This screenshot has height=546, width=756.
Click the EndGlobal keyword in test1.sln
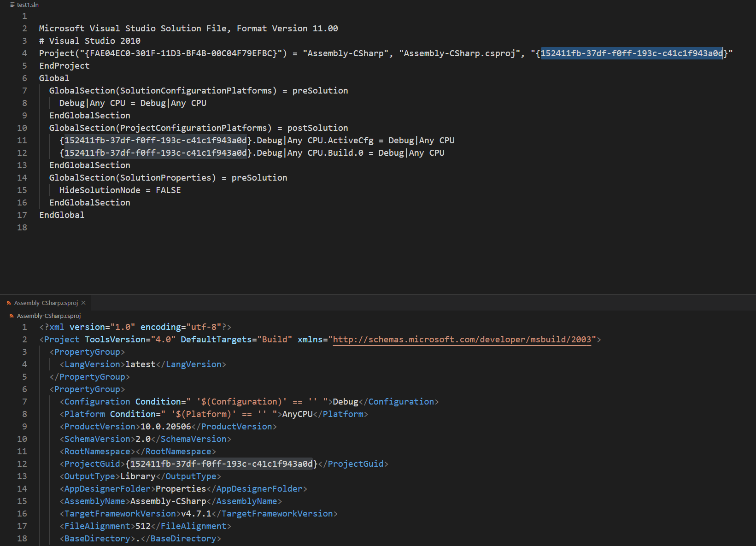pos(62,215)
